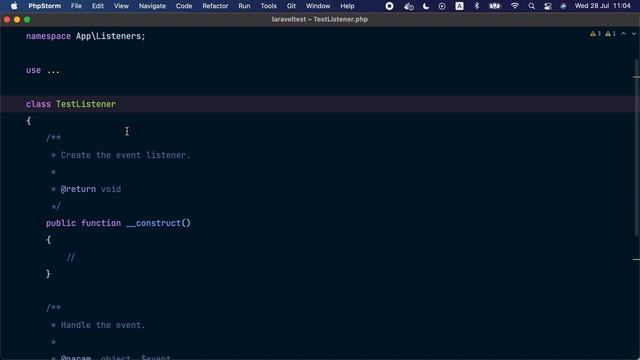Click the battery status icon
Viewport: 640px width, 360px height.
pyautogui.click(x=495, y=6)
